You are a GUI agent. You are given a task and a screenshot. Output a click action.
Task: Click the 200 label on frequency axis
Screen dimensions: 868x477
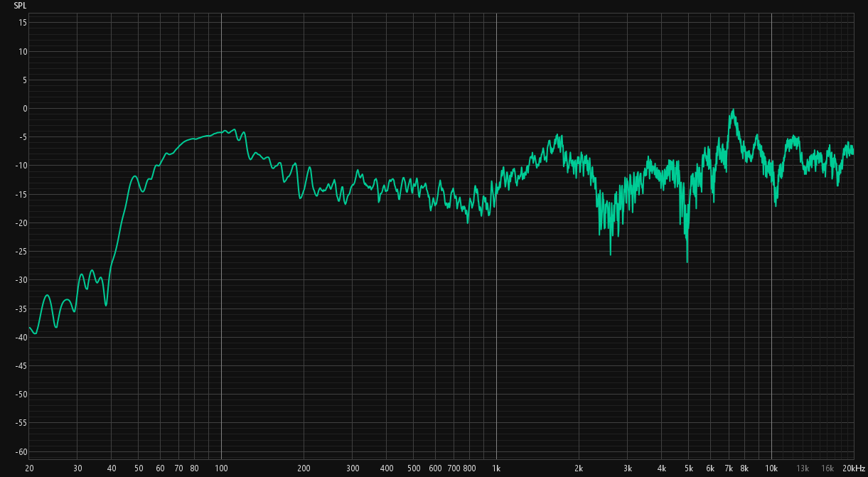[304, 468]
